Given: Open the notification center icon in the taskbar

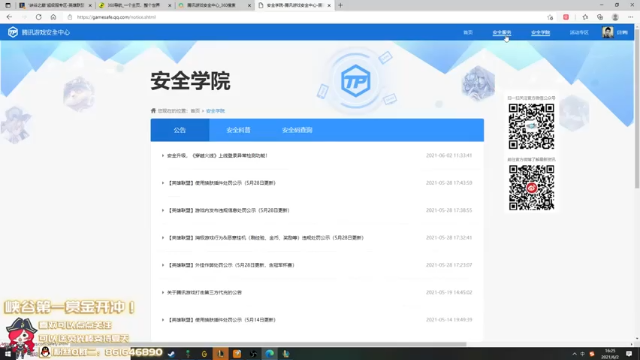Looking at the screenshot, I should point(629,354).
